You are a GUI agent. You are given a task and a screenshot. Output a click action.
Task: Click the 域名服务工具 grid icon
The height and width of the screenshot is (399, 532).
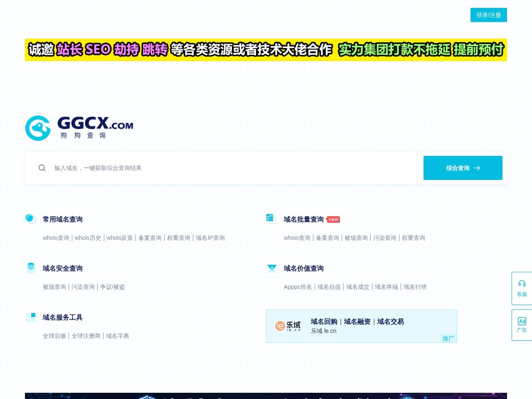pos(30,317)
